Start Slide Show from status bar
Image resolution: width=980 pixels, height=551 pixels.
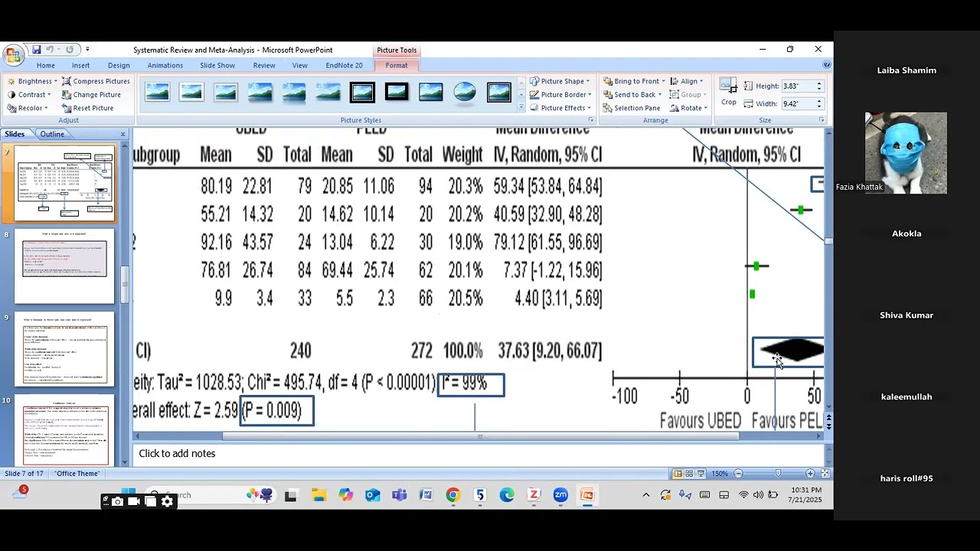coord(701,474)
